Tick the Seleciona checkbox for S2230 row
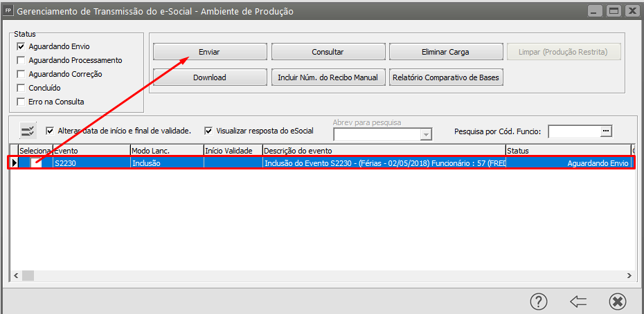The width and height of the screenshot is (644, 314). tap(36, 163)
